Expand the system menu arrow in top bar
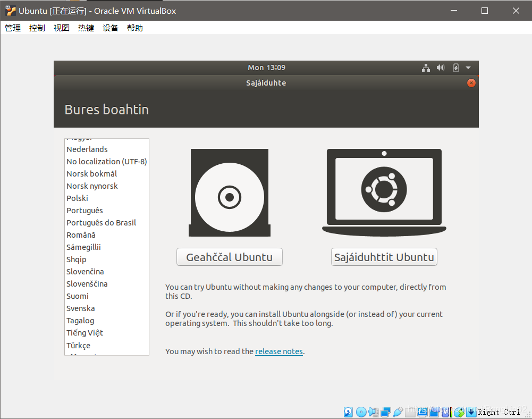 pos(468,68)
